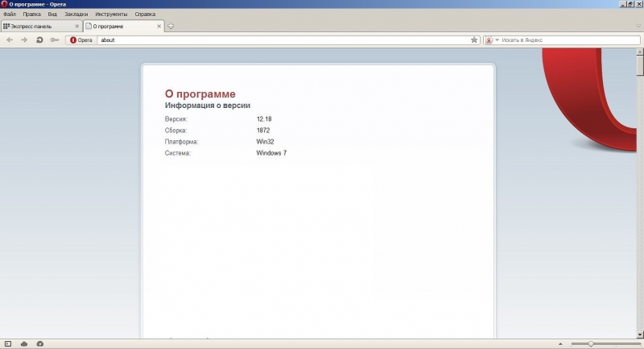644x349 pixels.
Task: Click the Opera badge in address bar
Action: point(81,39)
